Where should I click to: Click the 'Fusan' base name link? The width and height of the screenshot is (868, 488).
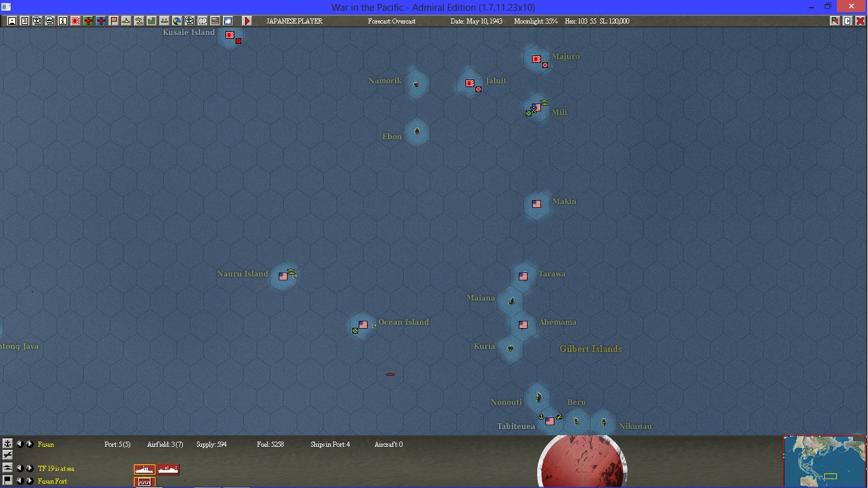(46, 444)
